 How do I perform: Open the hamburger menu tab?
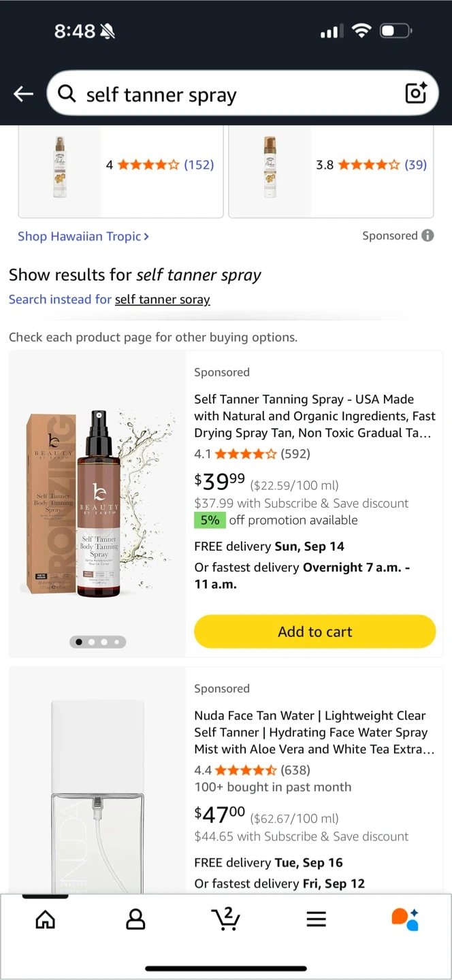pos(316,919)
